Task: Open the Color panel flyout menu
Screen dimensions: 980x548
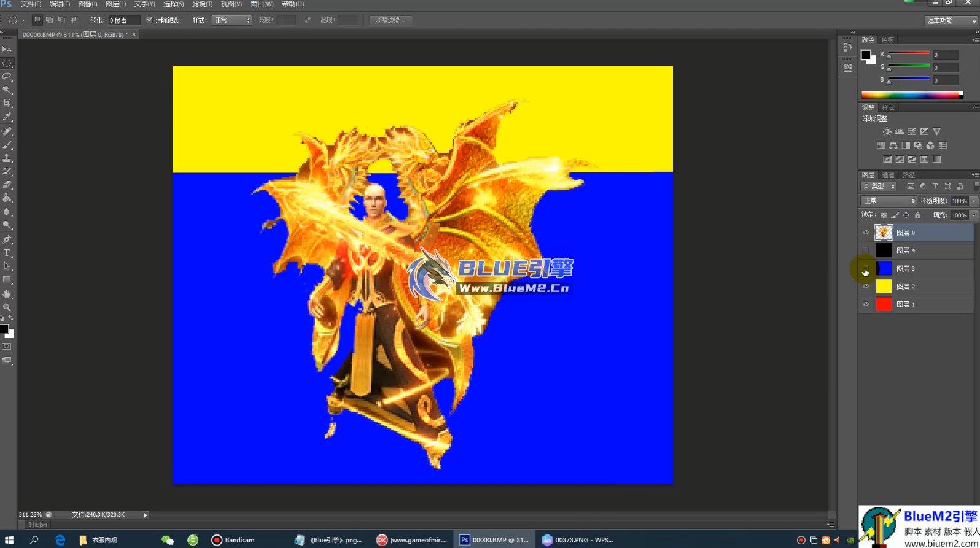Action: [975, 40]
